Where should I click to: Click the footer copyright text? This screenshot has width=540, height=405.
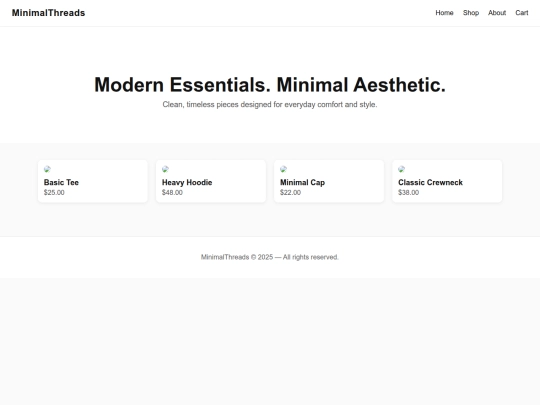coord(270,257)
